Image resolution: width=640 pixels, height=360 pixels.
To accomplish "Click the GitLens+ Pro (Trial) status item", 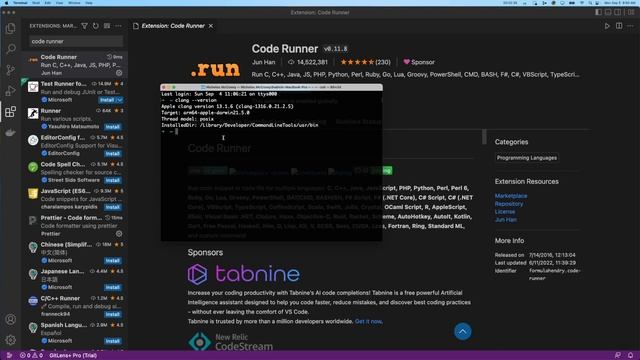I will (73, 356).
